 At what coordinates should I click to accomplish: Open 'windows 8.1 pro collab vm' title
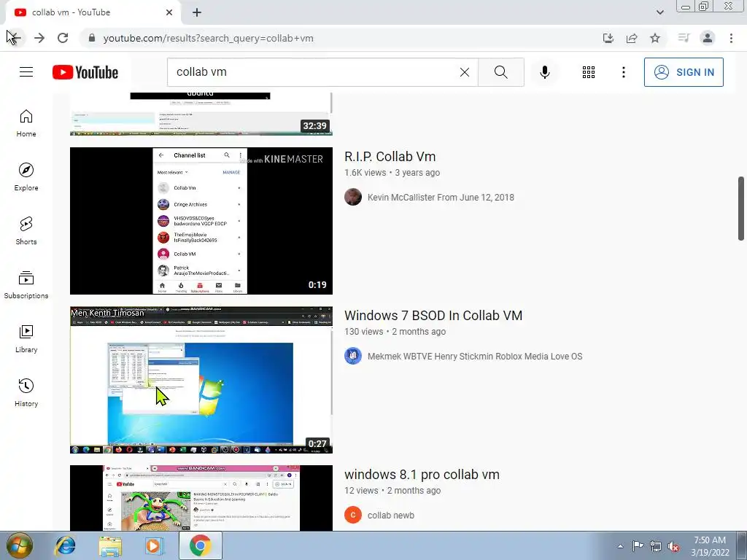click(x=422, y=475)
